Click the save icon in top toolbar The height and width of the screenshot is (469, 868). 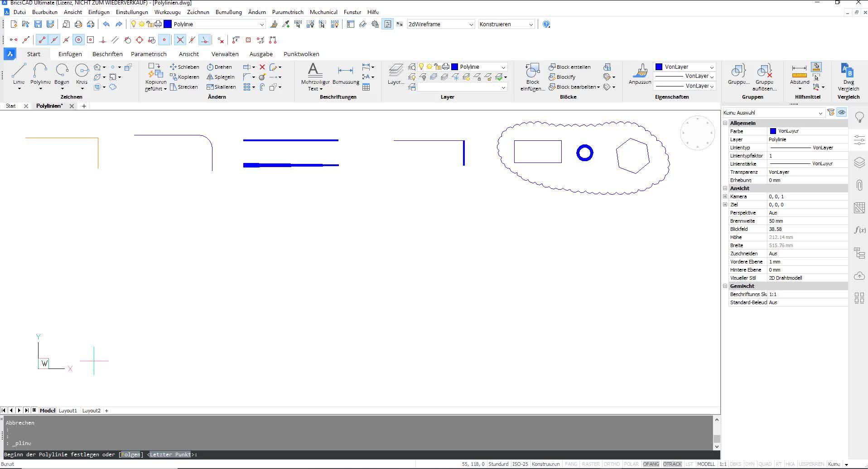(38, 24)
